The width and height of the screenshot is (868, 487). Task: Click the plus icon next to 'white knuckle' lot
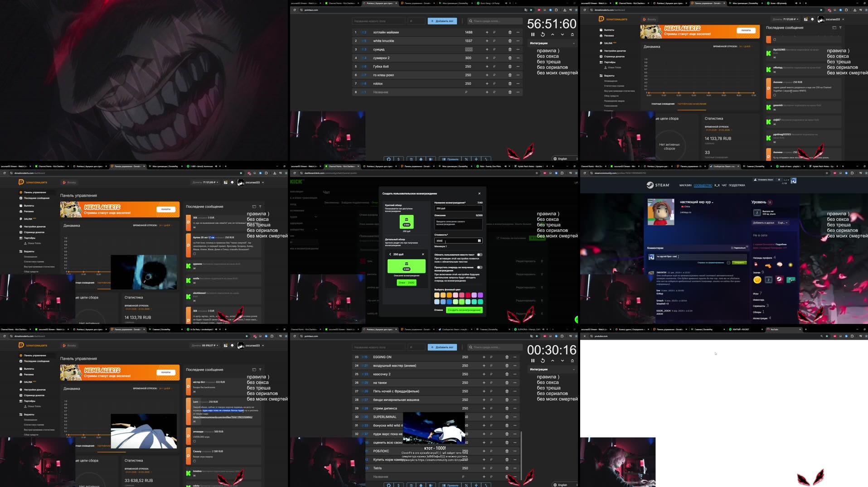(x=487, y=40)
